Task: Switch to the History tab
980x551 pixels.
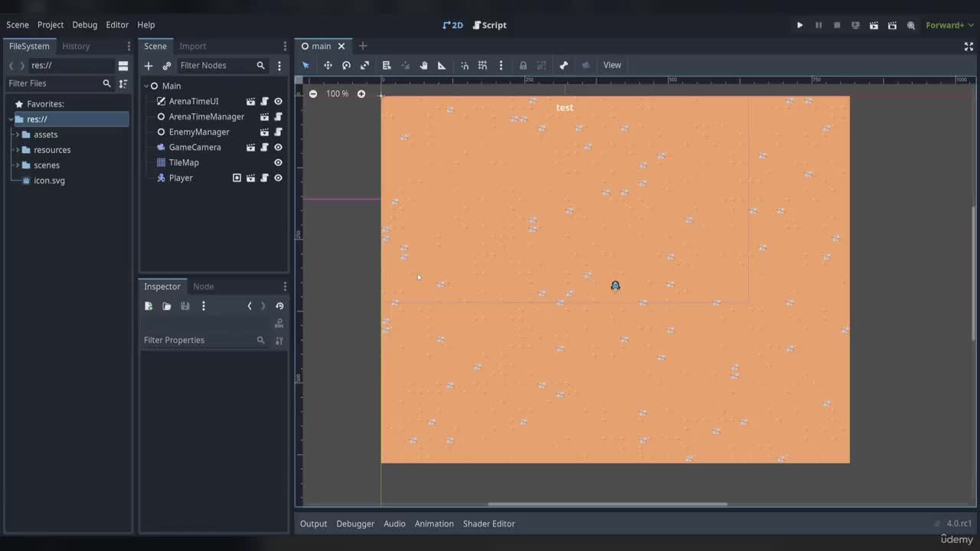Action: click(76, 46)
